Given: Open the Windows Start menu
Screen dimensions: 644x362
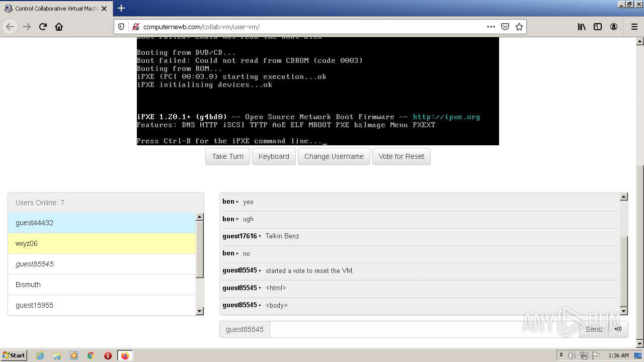Looking at the screenshot, I should tap(14, 355).
